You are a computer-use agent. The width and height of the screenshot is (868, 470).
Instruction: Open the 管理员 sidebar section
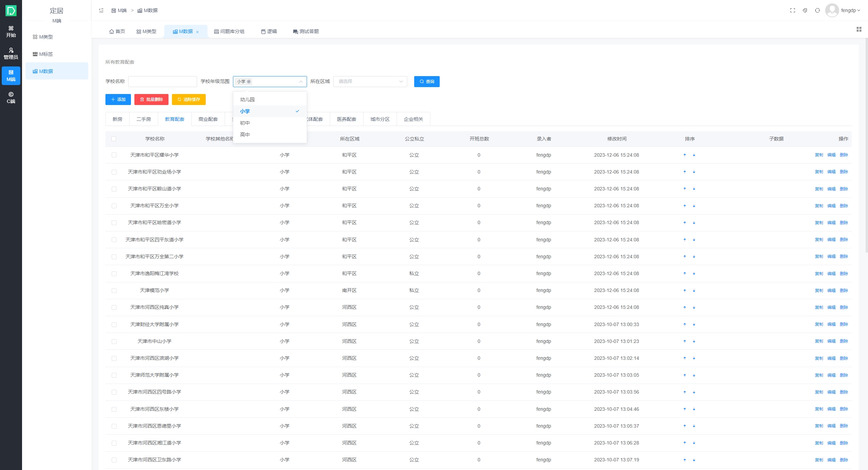pos(11,54)
